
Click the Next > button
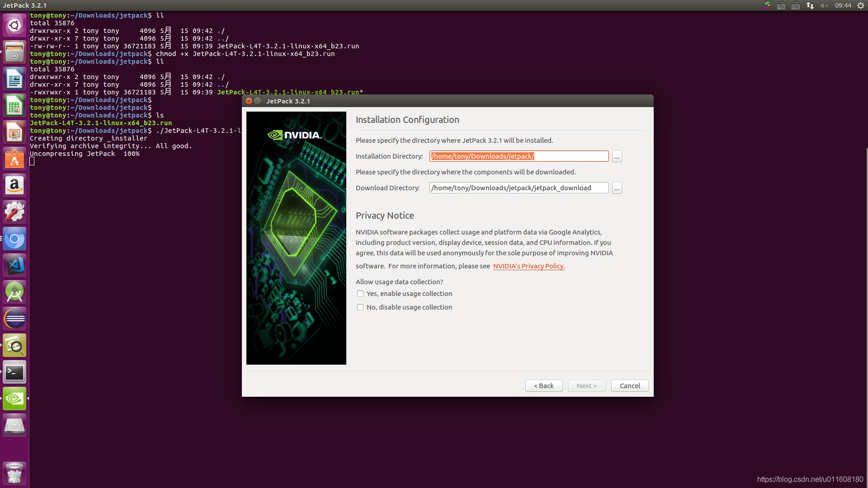587,386
